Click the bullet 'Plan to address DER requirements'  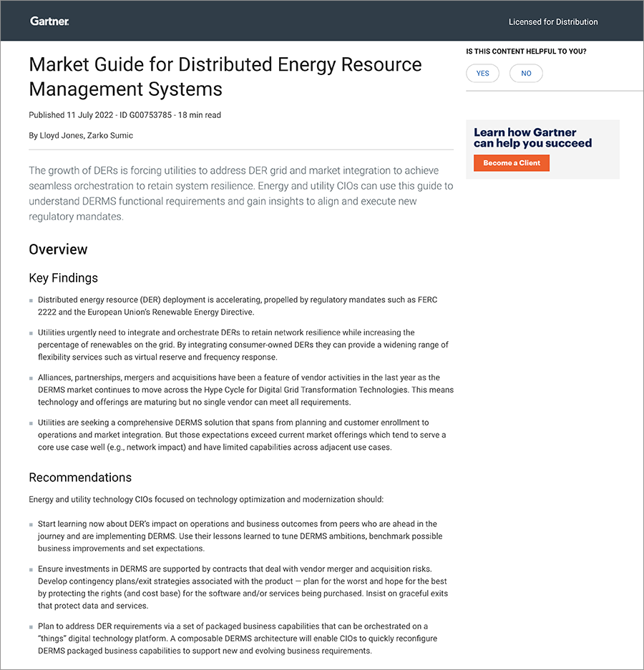pyautogui.click(x=238, y=639)
